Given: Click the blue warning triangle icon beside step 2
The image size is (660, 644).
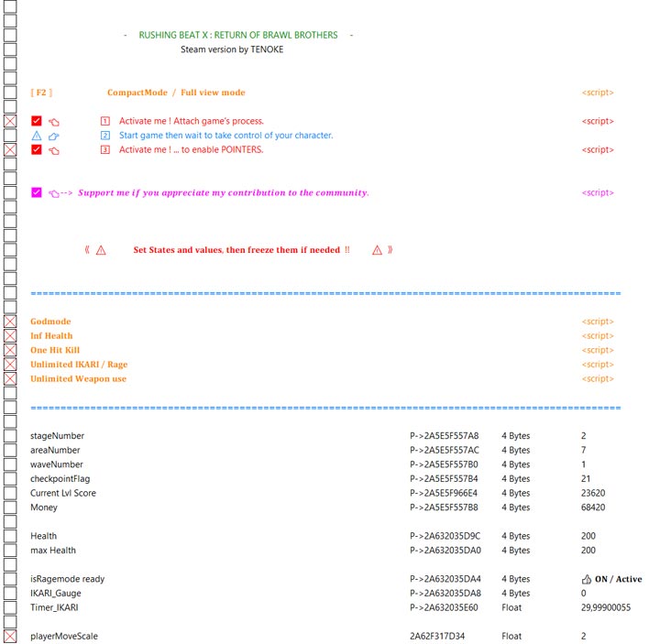Looking at the screenshot, I should tap(37, 136).
